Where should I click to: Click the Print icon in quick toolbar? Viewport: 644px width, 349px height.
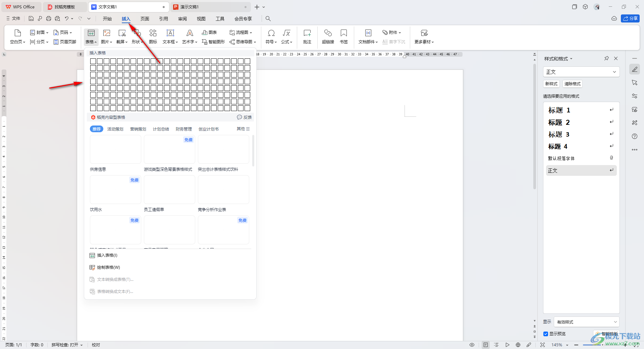pos(49,18)
